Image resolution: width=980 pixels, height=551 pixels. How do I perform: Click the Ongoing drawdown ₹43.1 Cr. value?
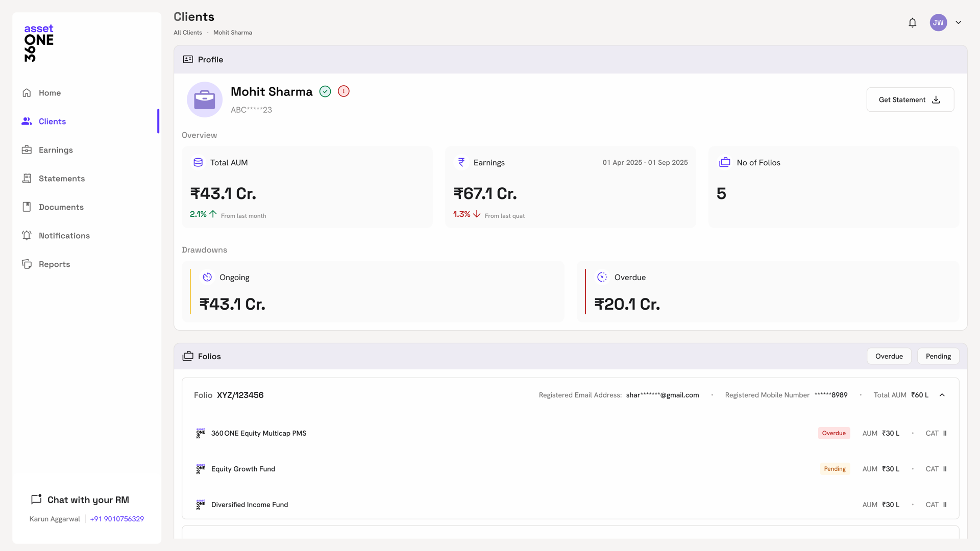232,304
